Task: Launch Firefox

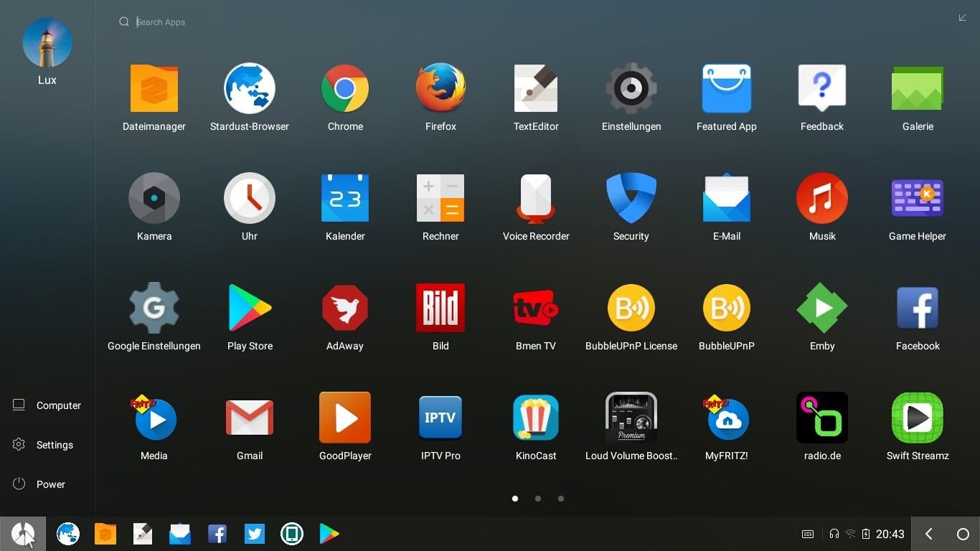Action: [440, 88]
